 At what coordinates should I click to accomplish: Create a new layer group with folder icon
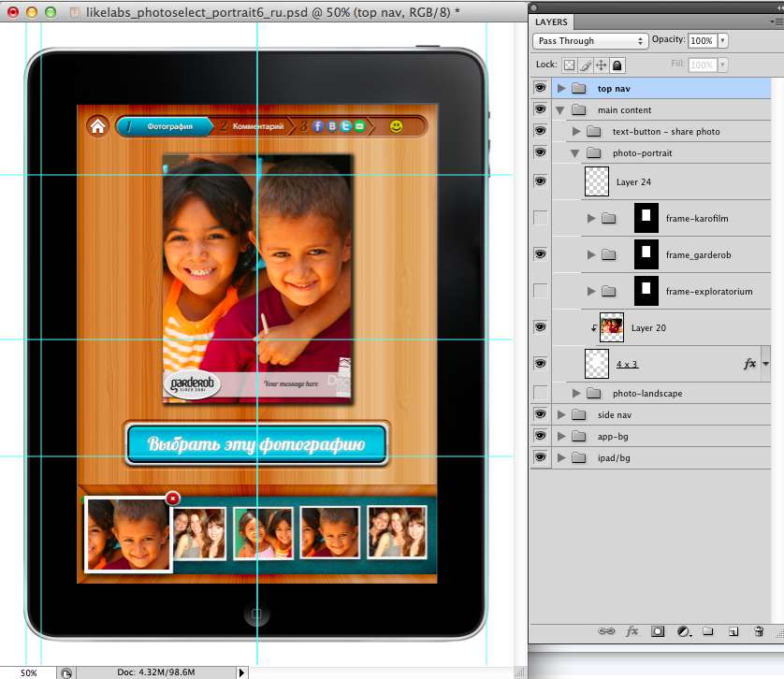tap(708, 631)
